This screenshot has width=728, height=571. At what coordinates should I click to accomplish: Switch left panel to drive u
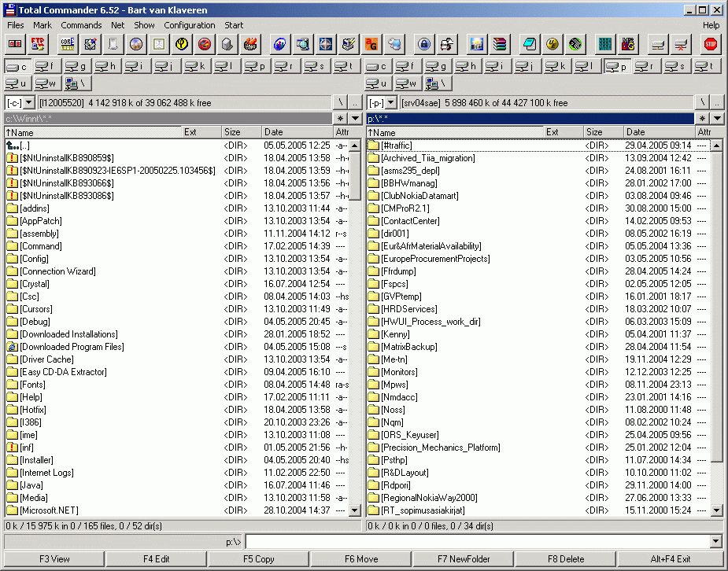[18, 83]
